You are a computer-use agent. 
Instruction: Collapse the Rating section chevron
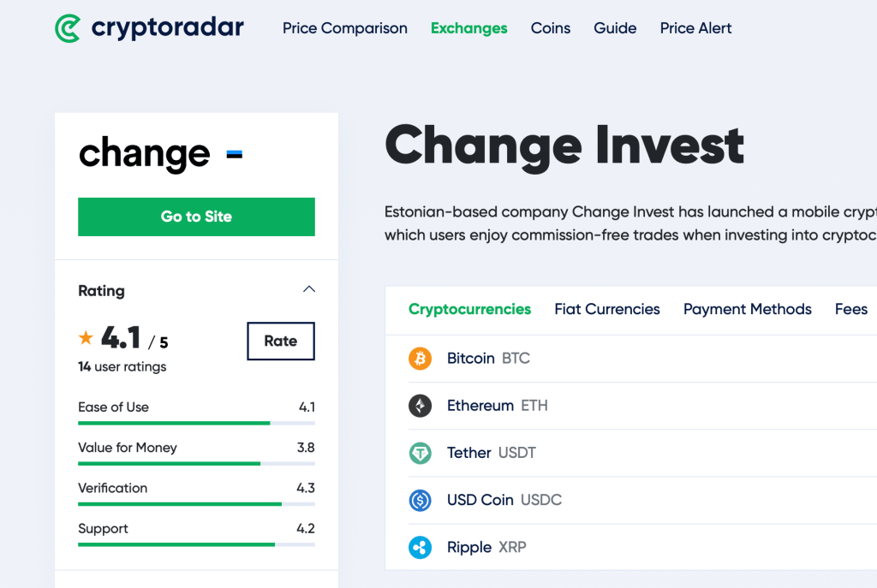[309, 289]
